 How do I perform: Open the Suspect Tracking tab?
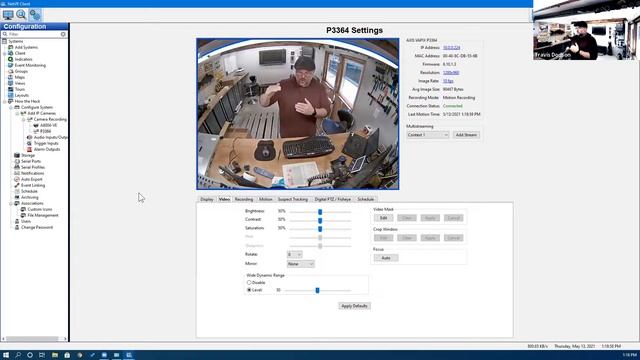[x=293, y=199]
